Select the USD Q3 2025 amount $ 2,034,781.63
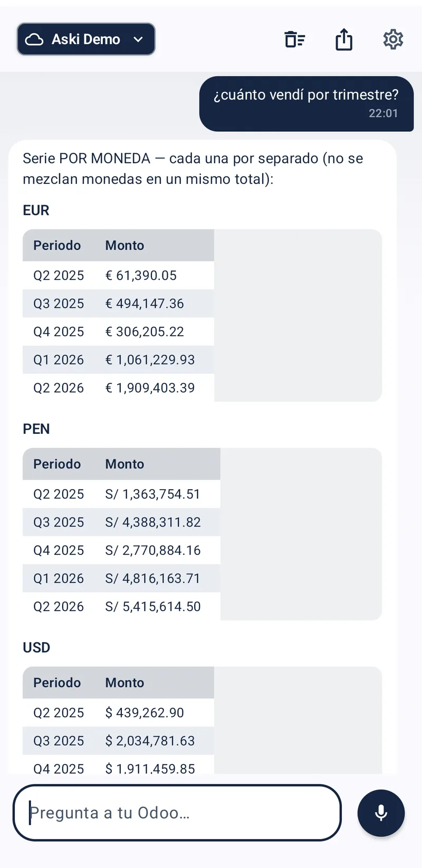Viewport: 422px width, 868px height. pos(150,741)
